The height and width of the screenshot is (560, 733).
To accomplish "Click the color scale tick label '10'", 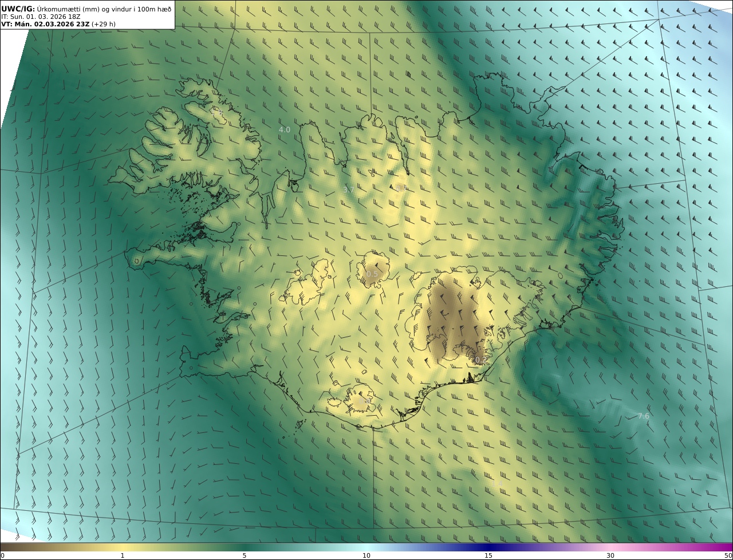I will point(366,555).
